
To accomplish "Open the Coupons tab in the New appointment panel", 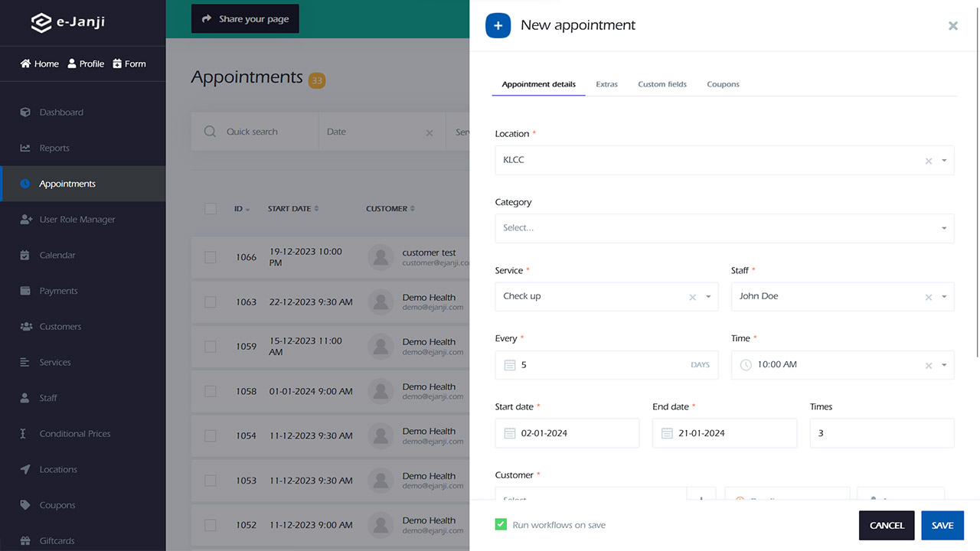I will point(723,84).
